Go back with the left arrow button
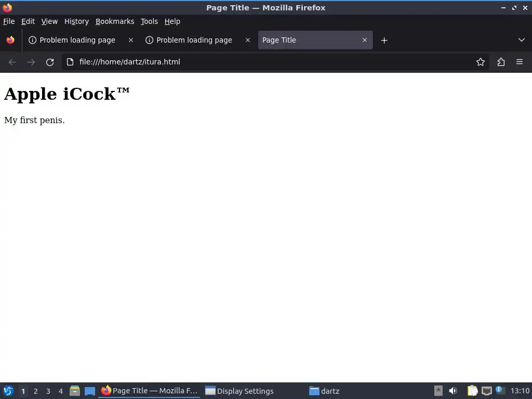Viewport: 532px width, 399px height. [x=12, y=62]
